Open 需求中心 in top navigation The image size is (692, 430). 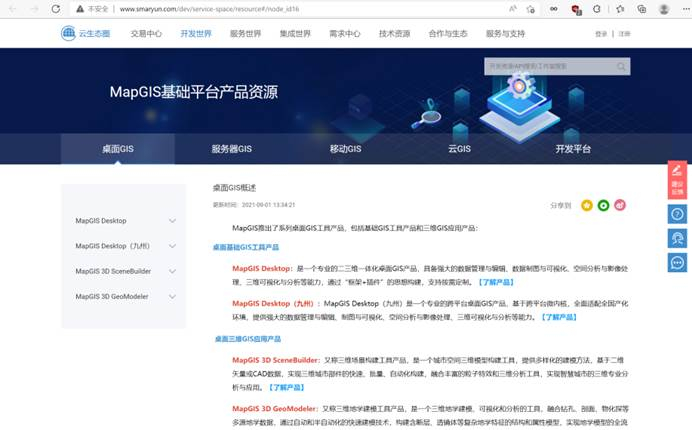coord(345,34)
